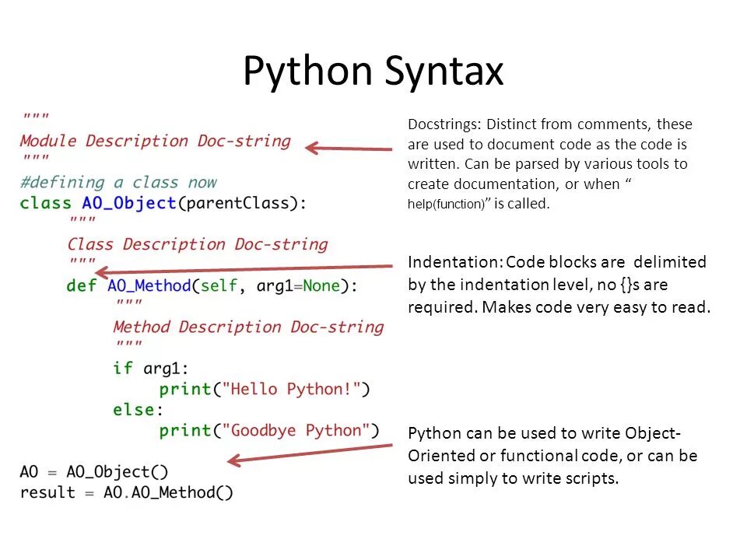Click the 'Python Syntax' slide title

click(373, 72)
